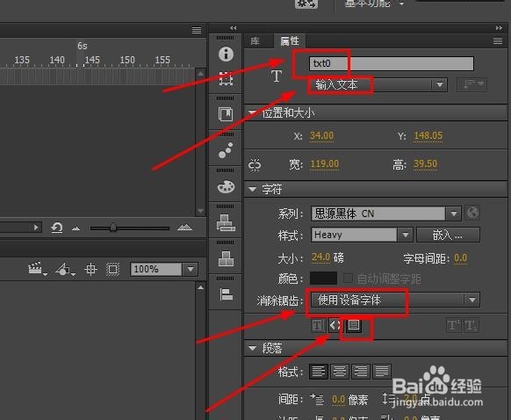Click the globe icon beside font family
511x420 pixels.
pos(472,213)
